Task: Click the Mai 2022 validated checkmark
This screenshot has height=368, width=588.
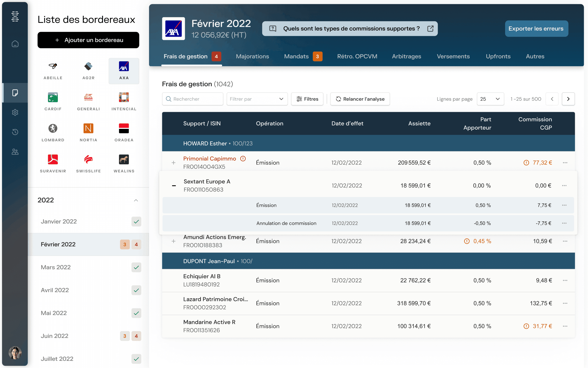Action: (x=136, y=313)
